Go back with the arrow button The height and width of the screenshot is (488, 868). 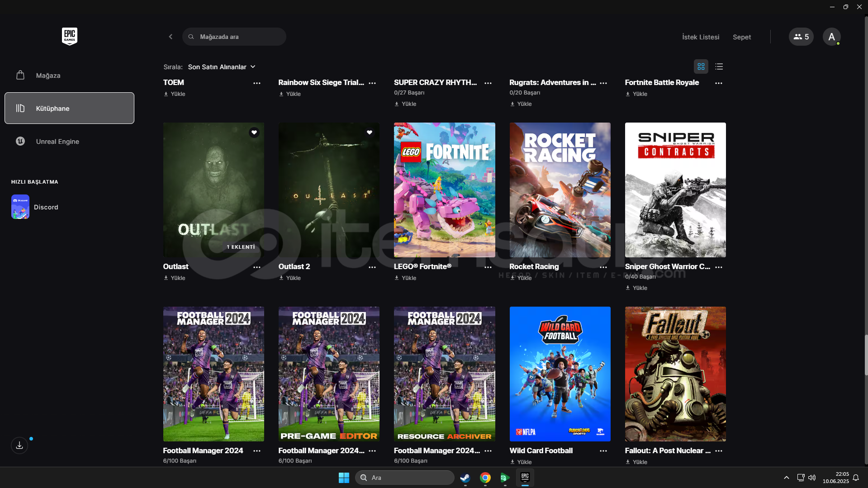(171, 37)
